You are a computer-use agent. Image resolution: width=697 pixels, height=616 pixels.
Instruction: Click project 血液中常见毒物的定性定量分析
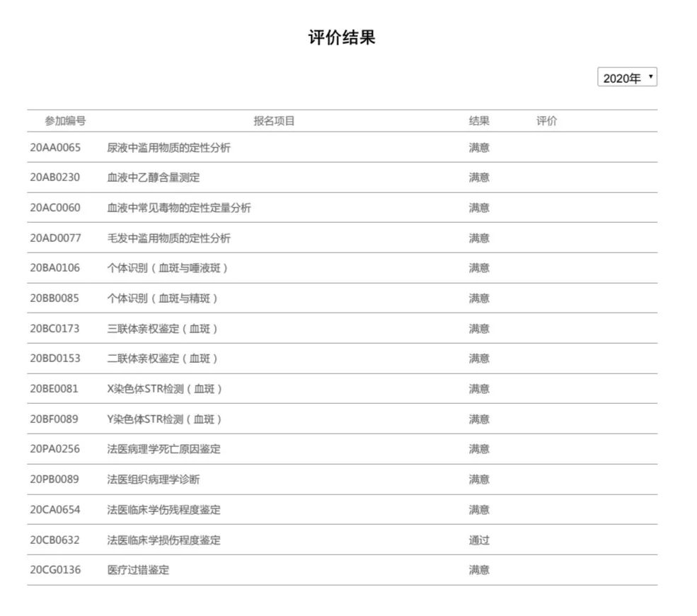point(179,207)
